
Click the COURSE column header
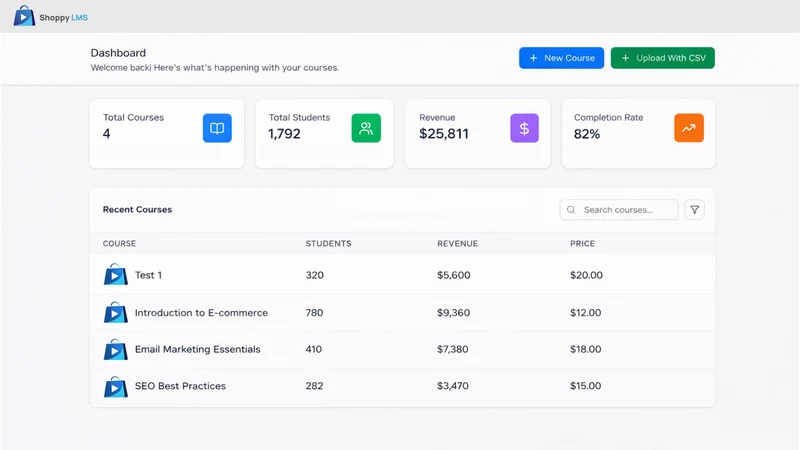(x=119, y=243)
